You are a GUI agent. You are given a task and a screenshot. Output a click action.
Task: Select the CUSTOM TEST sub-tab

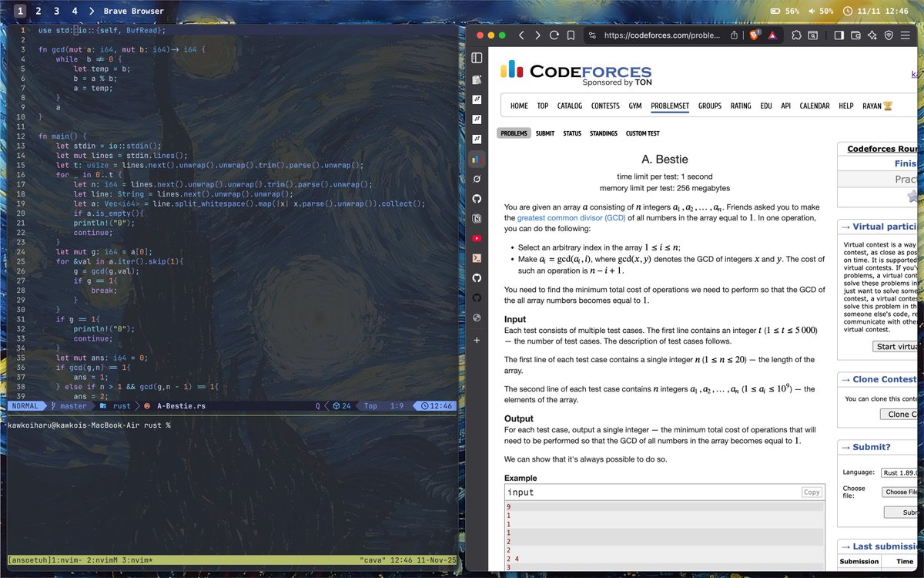pyautogui.click(x=643, y=133)
